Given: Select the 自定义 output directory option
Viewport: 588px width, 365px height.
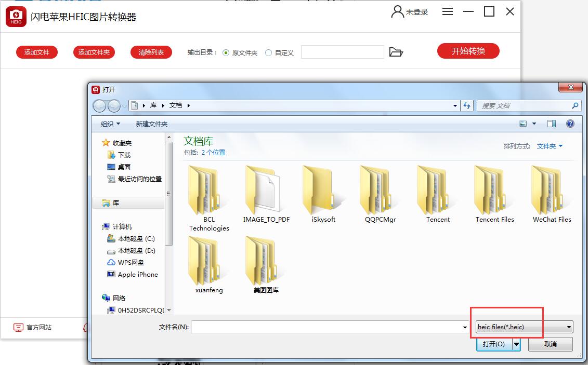Looking at the screenshot, I should click(268, 52).
